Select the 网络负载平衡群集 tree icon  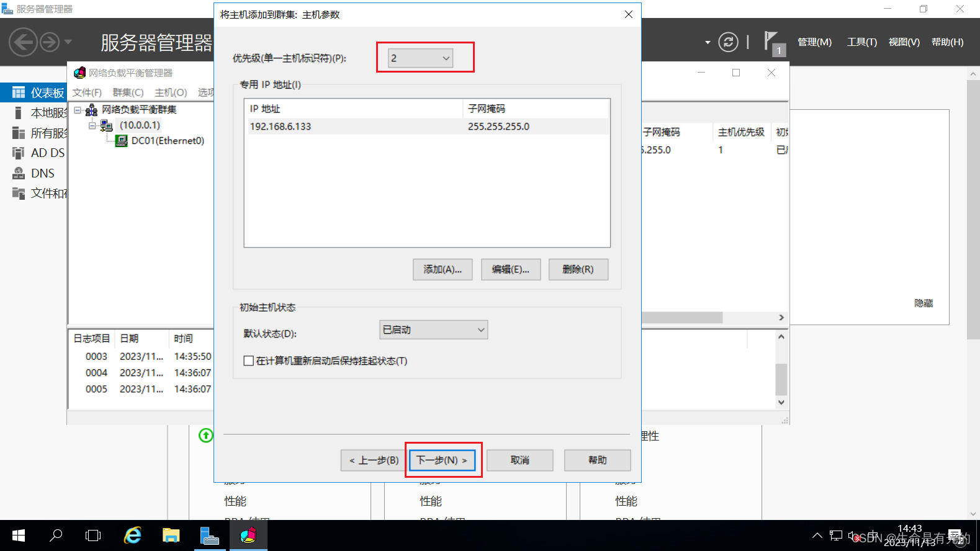[x=91, y=110]
